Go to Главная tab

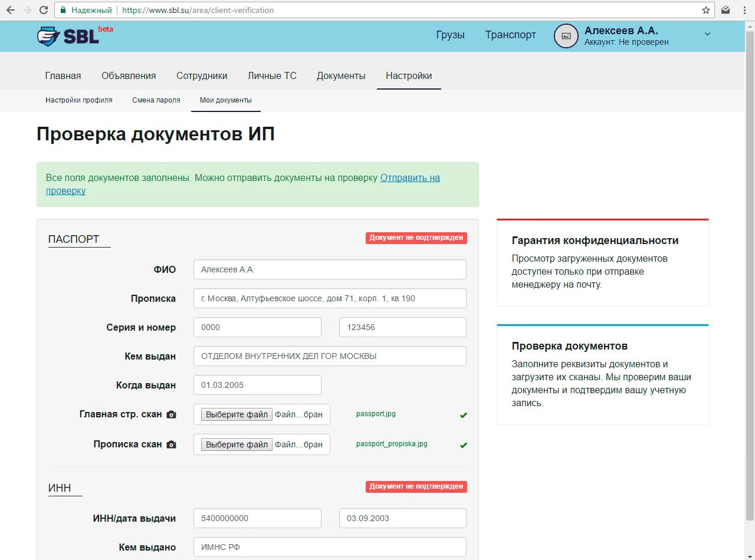pos(63,75)
